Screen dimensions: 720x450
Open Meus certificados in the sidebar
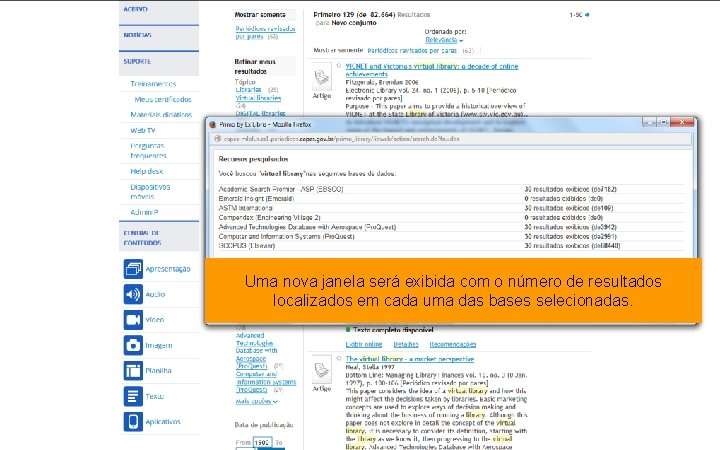pyautogui.click(x=163, y=99)
